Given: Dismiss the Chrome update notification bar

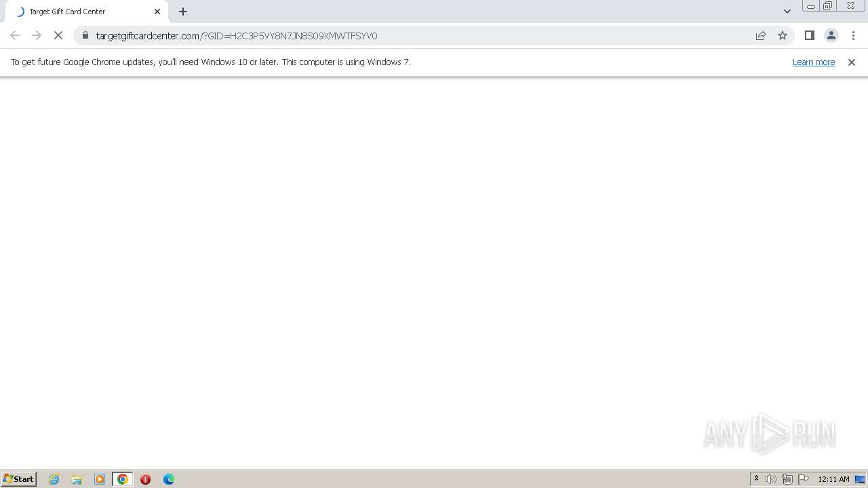Looking at the screenshot, I should (x=852, y=62).
